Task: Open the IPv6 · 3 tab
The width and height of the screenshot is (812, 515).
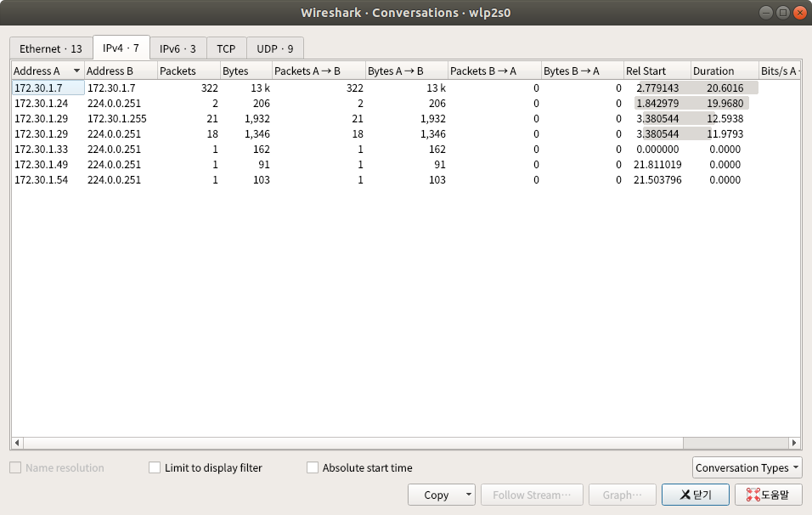Action: [178, 48]
